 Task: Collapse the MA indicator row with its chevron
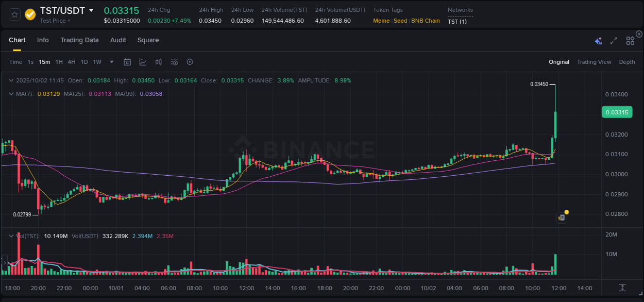point(11,94)
